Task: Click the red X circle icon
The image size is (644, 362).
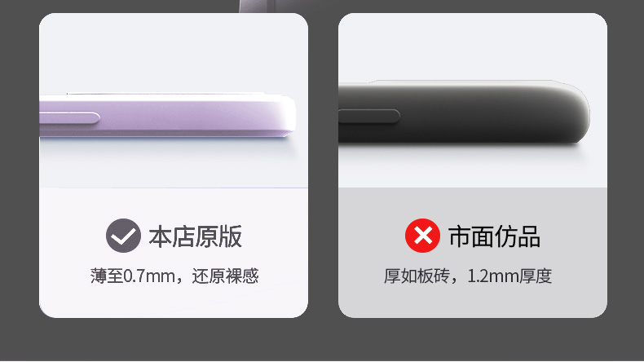Action: coord(422,236)
